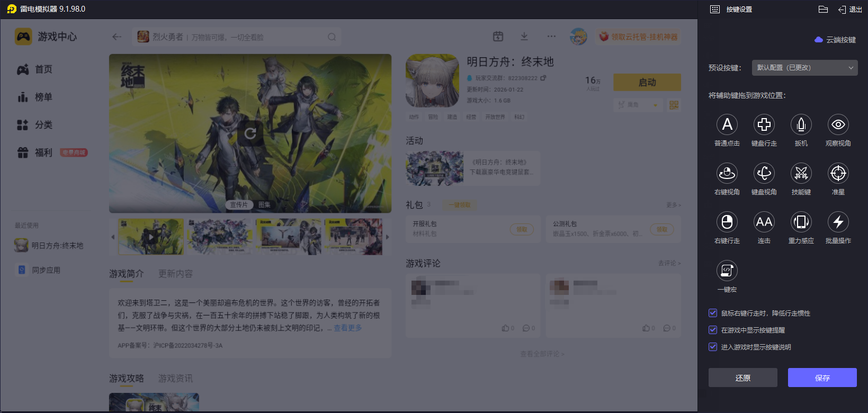Click the 启动 launch button
This screenshot has width=868, height=413.
point(647,82)
